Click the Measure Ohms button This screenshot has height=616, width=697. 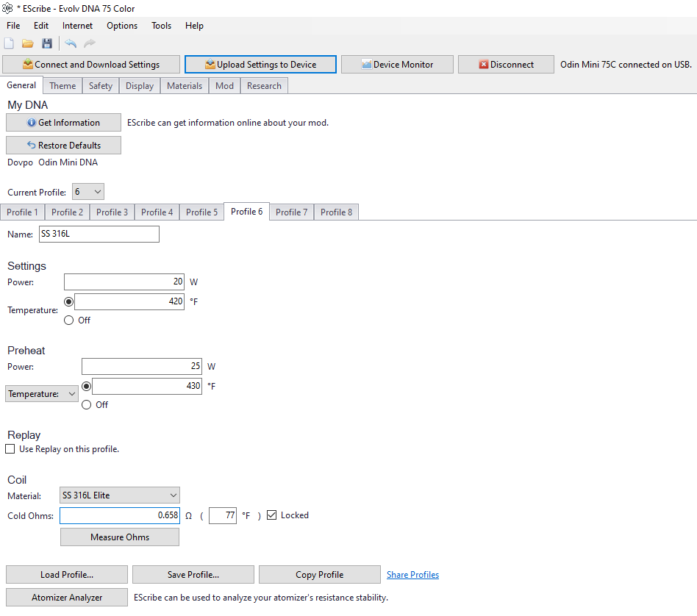click(120, 537)
